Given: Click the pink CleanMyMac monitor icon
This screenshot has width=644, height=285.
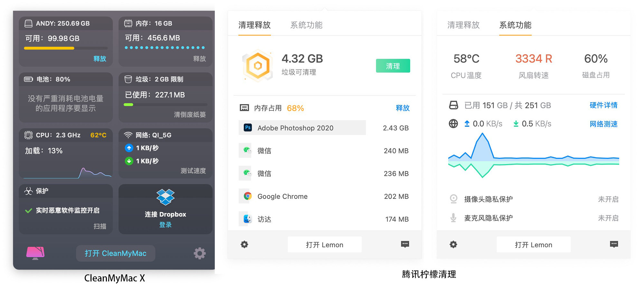Looking at the screenshot, I should click(x=35, y=253).
